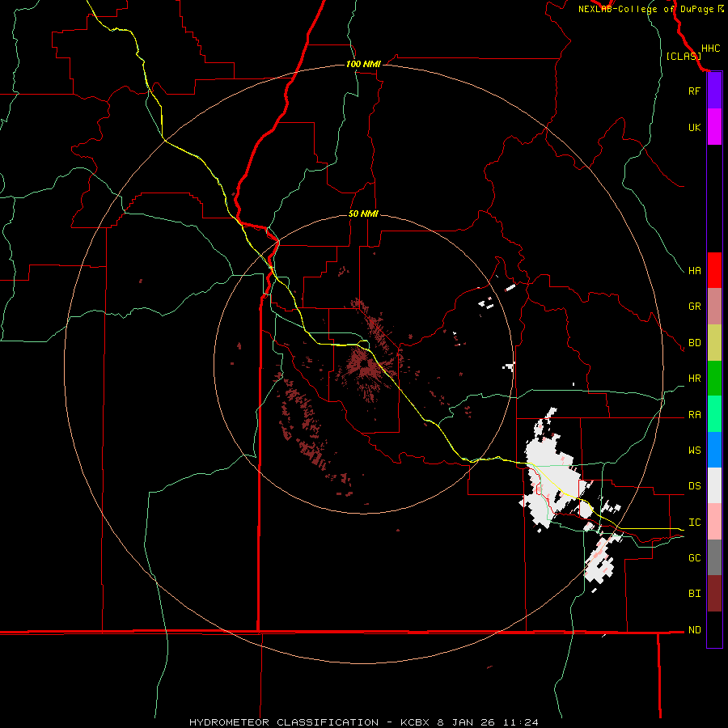Click the HYDROMETEOR CLASSIFICATION title text
The height and width of the screenshot is (728, 728).
[284, 722]
